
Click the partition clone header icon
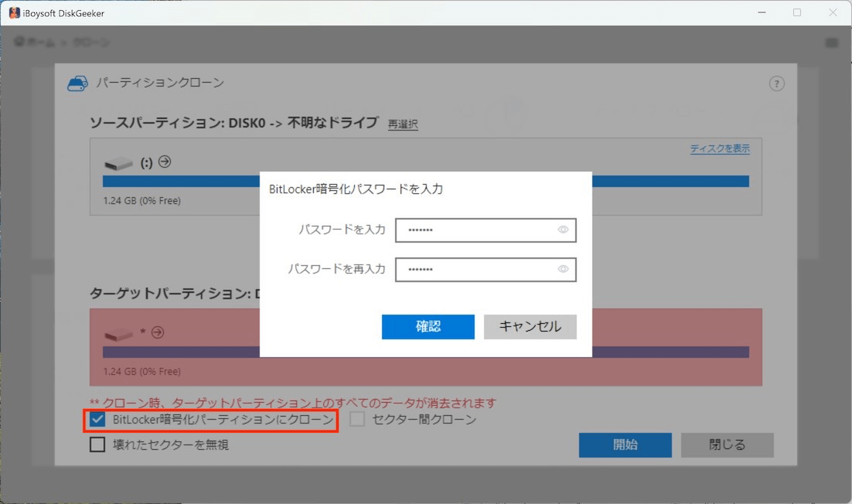point(78,83)
